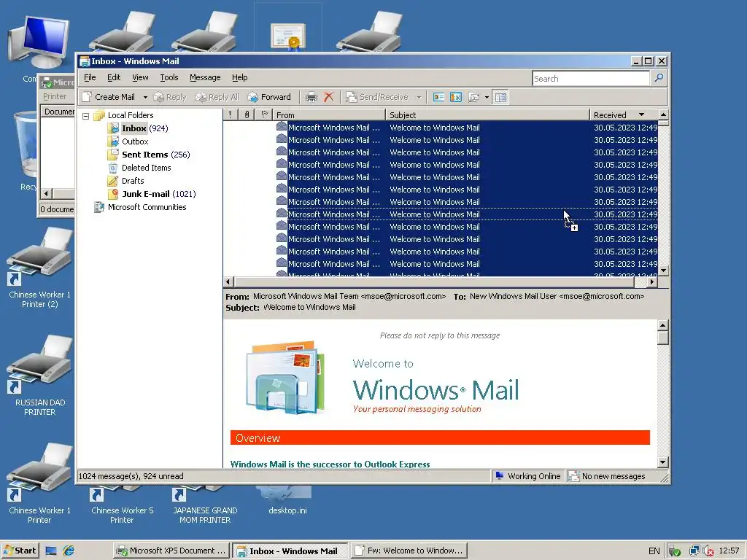Screen dimensions: 747x560
Task: Sort messages by Received column header
Action: tap(624, 114)
